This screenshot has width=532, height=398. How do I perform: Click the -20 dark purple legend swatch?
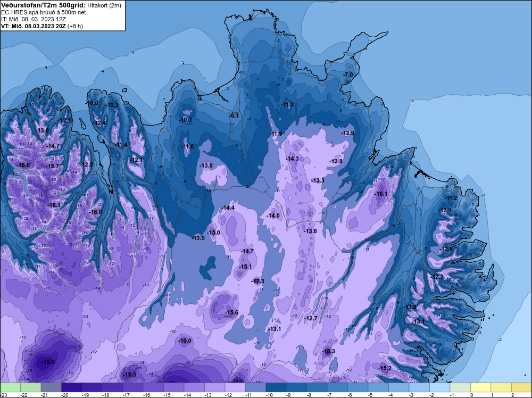point(72,387)
